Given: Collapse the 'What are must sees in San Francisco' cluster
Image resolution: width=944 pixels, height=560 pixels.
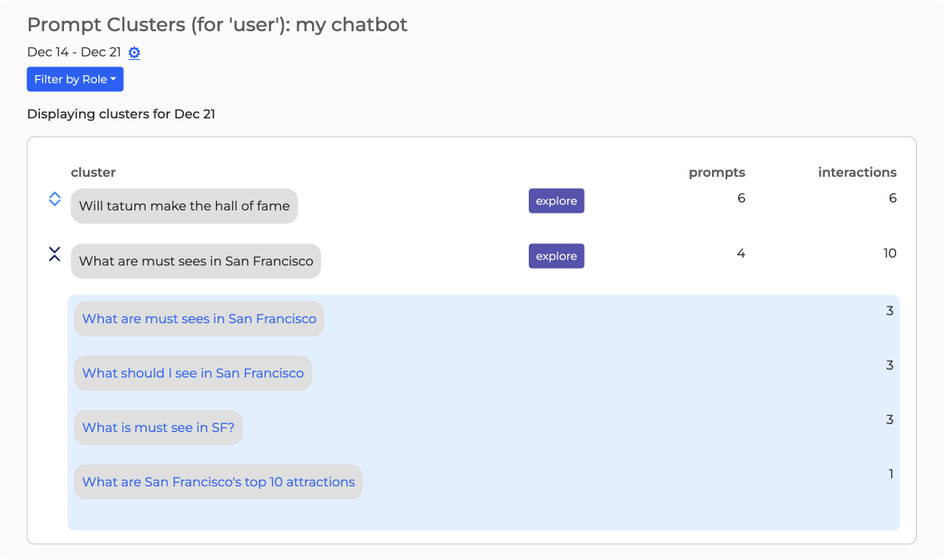Looking at the screenshot, I should (x=54, y=254).
